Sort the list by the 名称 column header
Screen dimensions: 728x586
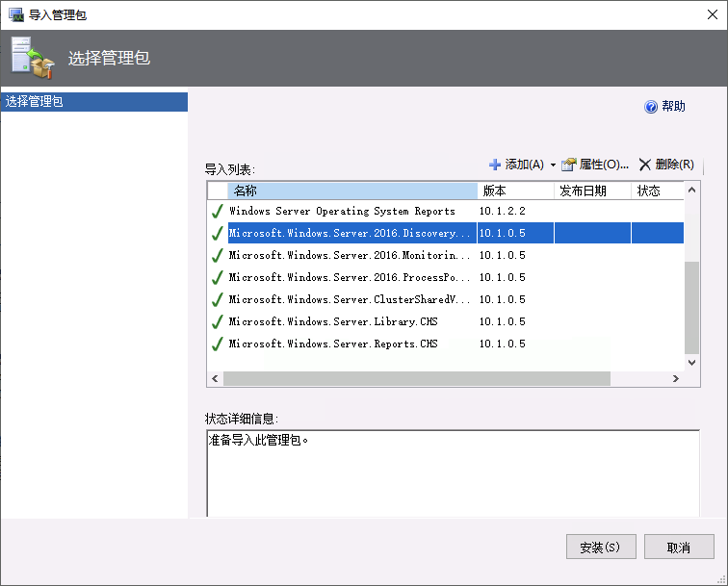352,191
